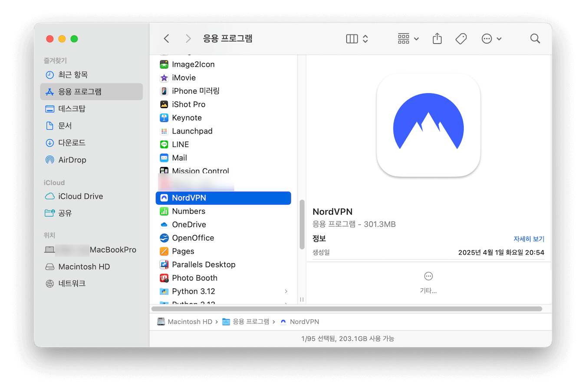Select Keynote in the app list
586x392 pixels.
click(223, 118)
